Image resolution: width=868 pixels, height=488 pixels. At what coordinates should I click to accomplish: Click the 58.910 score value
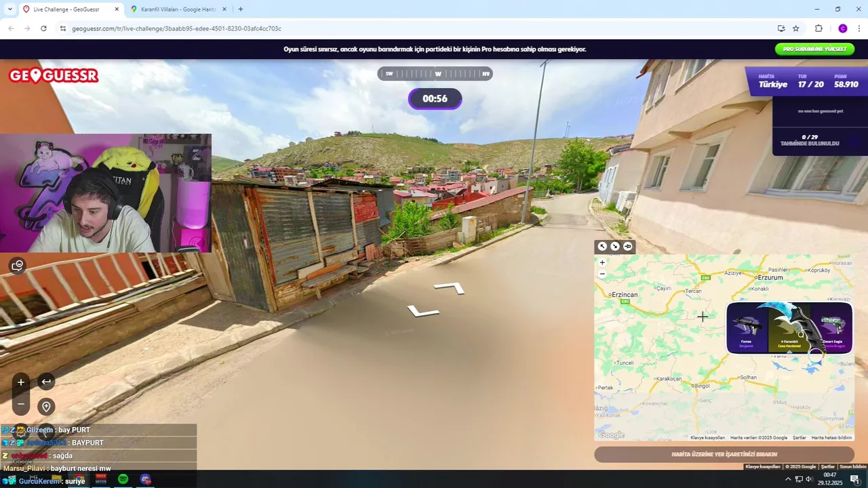[x=846, y=85]
